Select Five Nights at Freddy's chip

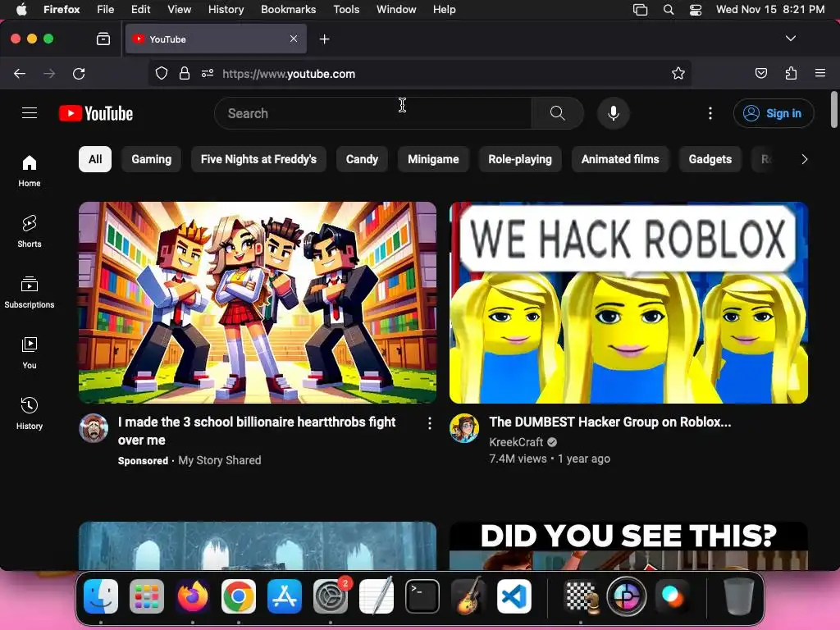point(258,159)
